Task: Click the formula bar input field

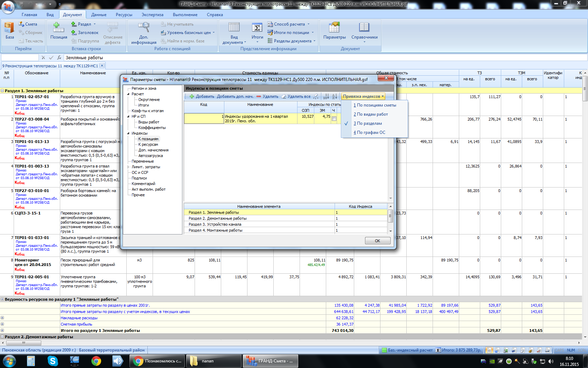Action: 315,57
